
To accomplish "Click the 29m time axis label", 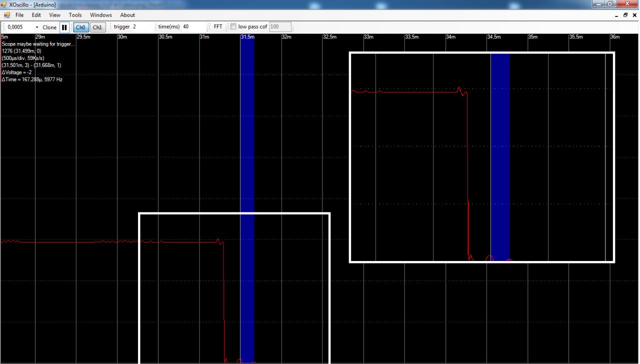I will [x=40, y=37].
